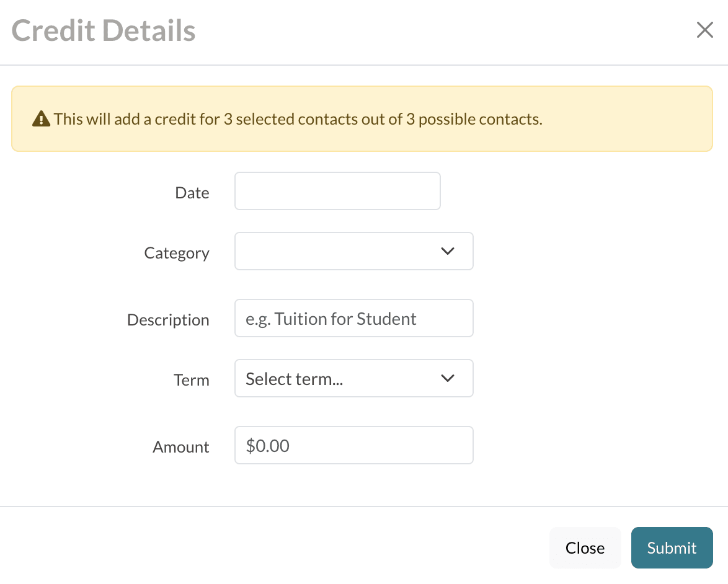This screenshot has width=728, height=584.
Task: Focus the Date input field
Action: [x=337, y=191]
